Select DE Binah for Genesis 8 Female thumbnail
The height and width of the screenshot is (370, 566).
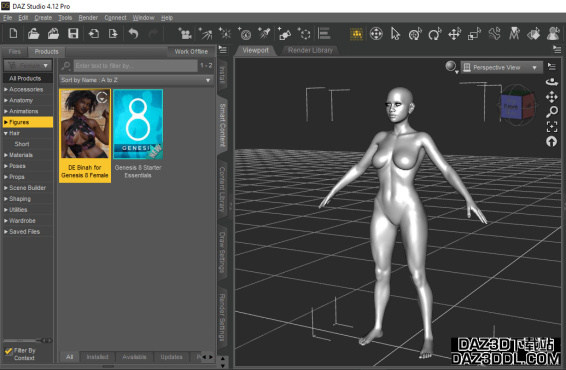coord(85,135)
